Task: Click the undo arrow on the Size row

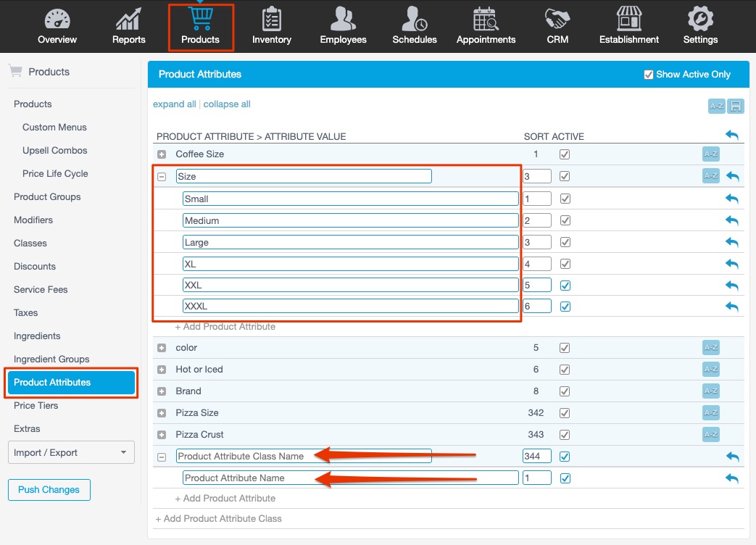Action: 731,175
